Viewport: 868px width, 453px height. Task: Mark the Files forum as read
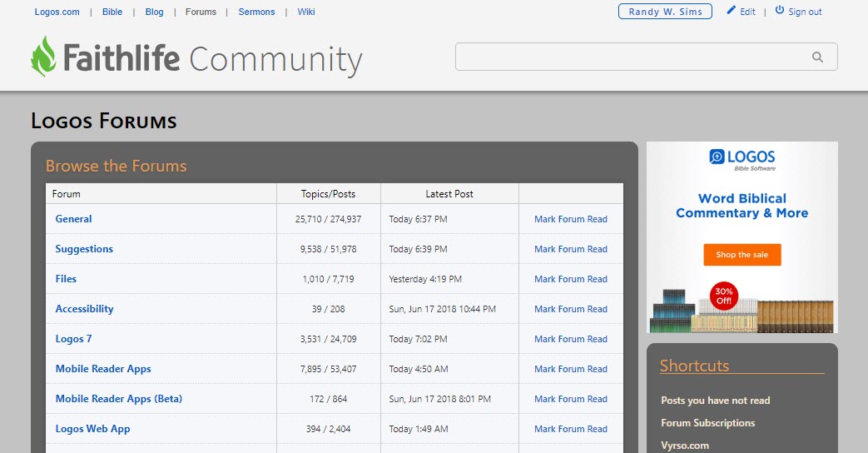(x=571, y=279)
